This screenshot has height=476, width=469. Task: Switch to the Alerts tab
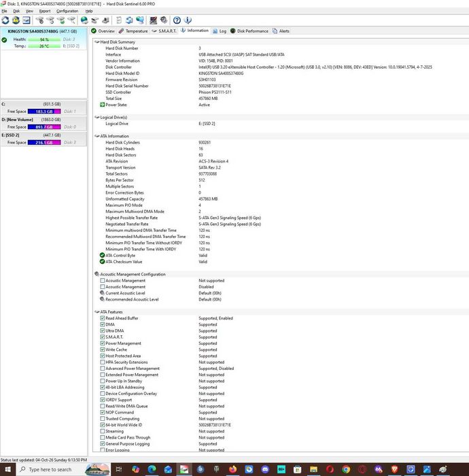[281, 31]
